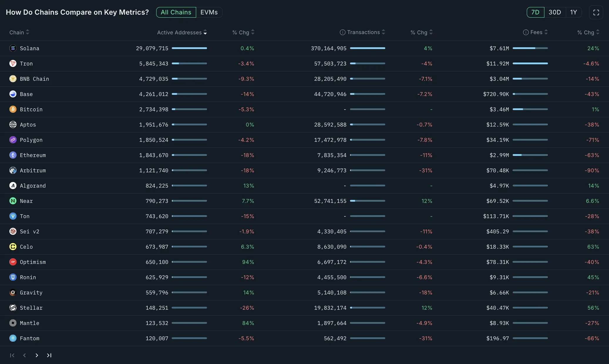This screenshot has height=364, width=609.
Task: Click the fullscreen expand icon
Action: click(596, 12)
